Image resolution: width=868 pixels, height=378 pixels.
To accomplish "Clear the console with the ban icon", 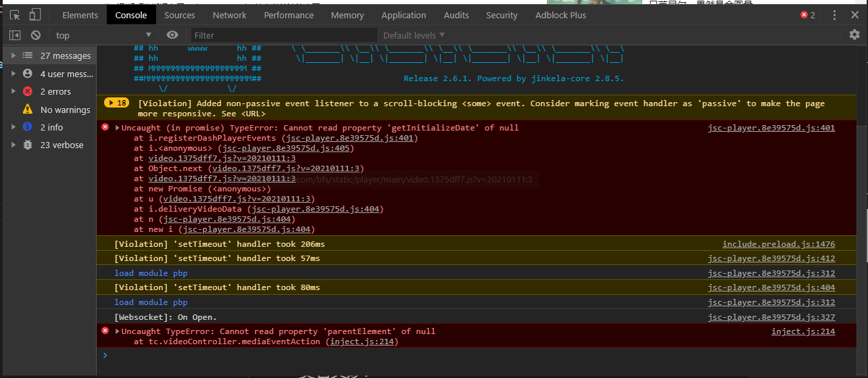I will (x=36, y=35).
